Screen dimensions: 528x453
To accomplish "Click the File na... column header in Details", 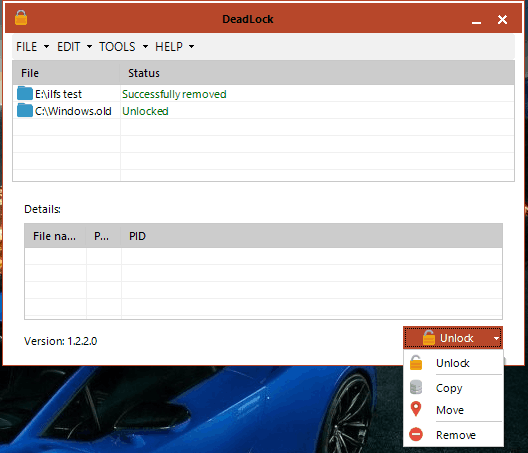I will point(55,236).
